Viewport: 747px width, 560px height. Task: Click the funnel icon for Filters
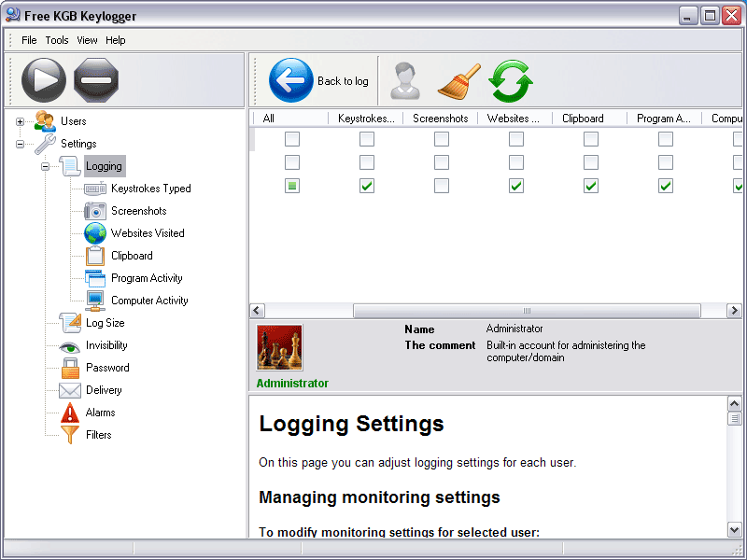(70, 435)
